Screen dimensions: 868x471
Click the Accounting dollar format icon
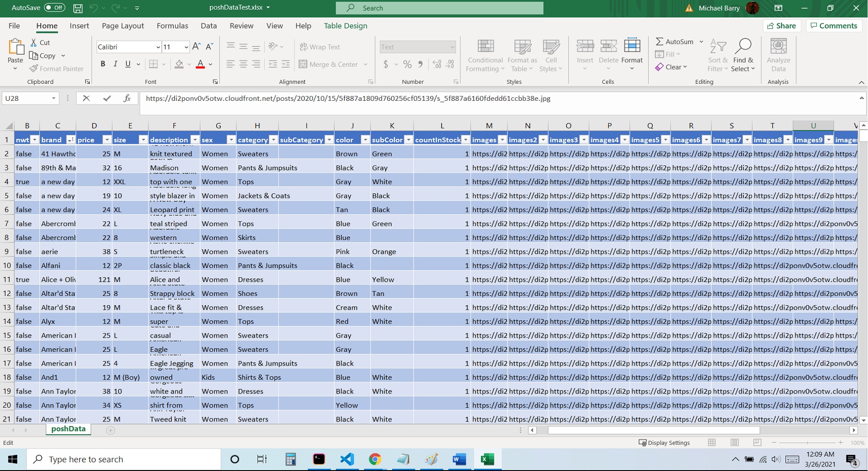[386, 64]
